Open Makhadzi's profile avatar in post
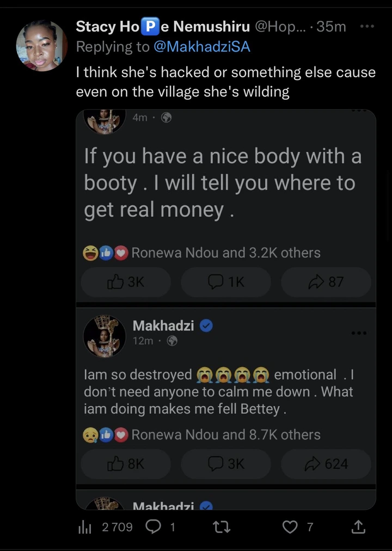The image size is (392, 551). click(105, 336)
